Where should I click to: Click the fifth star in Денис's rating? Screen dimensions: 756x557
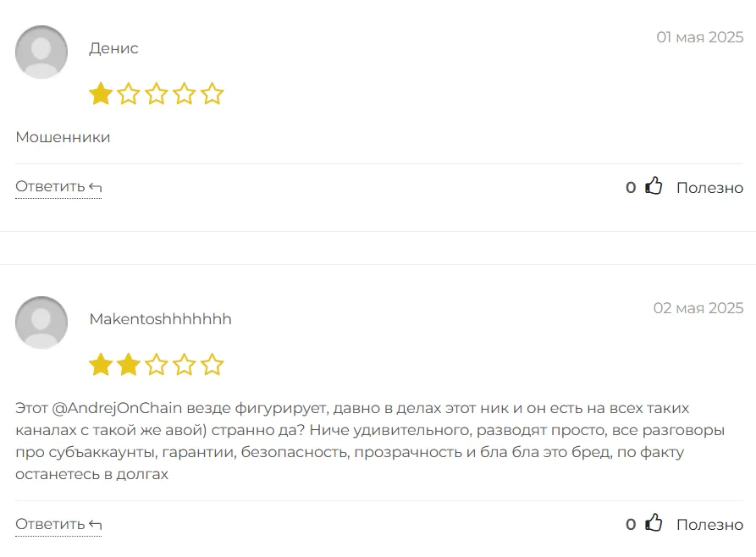[212, 94]
